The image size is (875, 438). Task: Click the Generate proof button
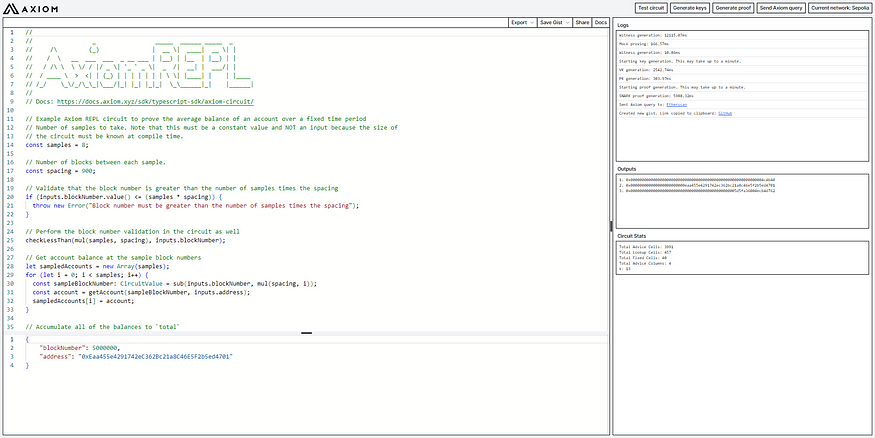(733, 8)
